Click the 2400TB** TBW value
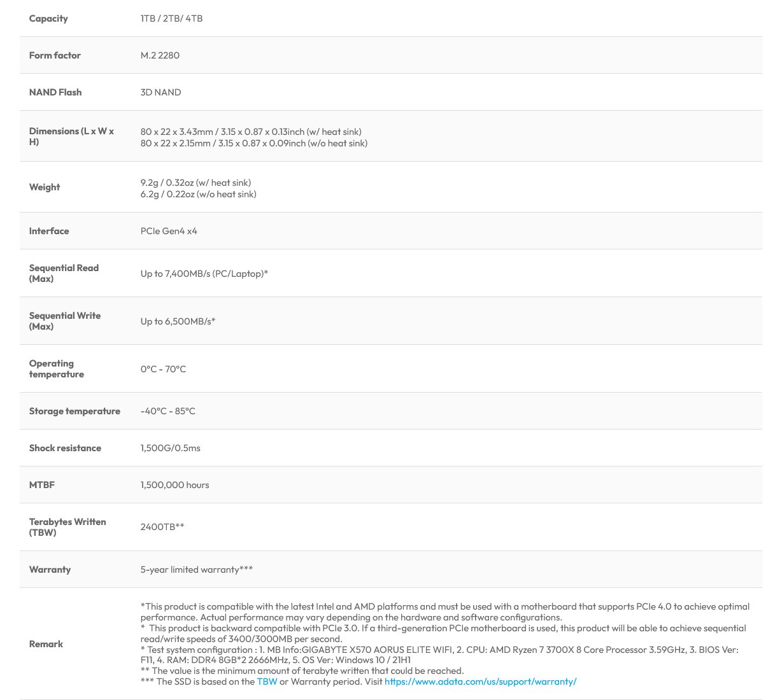 click(x=162, y=527)
